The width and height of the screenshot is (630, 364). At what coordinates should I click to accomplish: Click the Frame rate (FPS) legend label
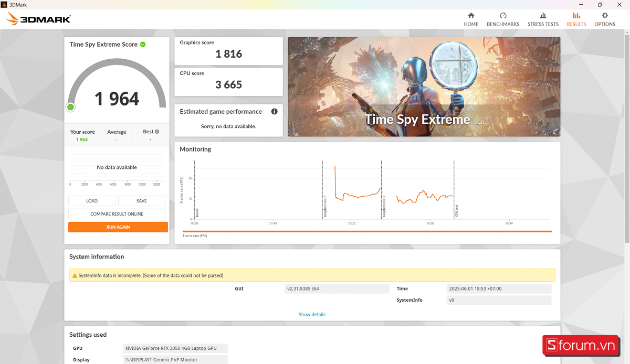click(195, 236)
